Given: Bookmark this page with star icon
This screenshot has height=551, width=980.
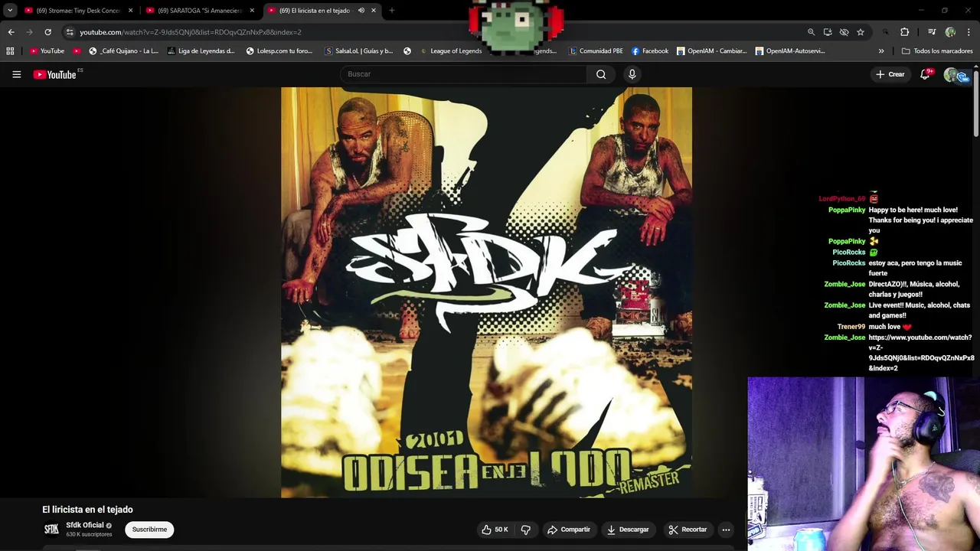Looking at the screenshot, I should pyautogui.click(x=861, y=32).
